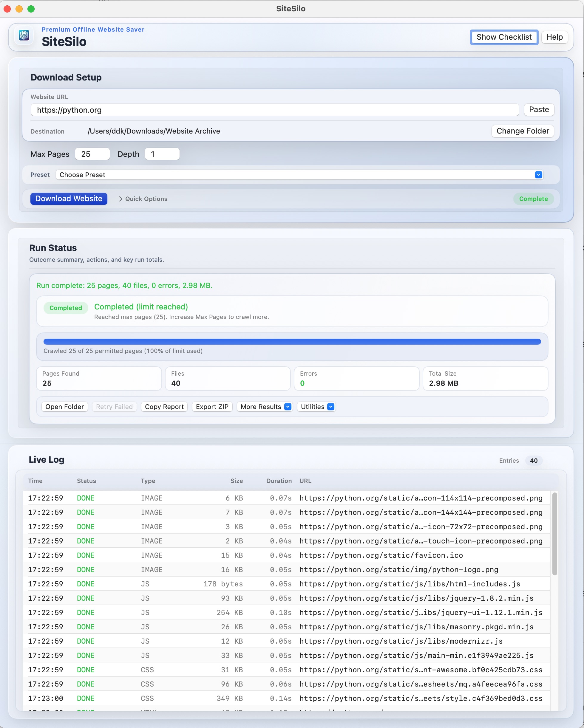Sort the log by the Size column header
Screen dimensions: 584x728
click(237, 481)
